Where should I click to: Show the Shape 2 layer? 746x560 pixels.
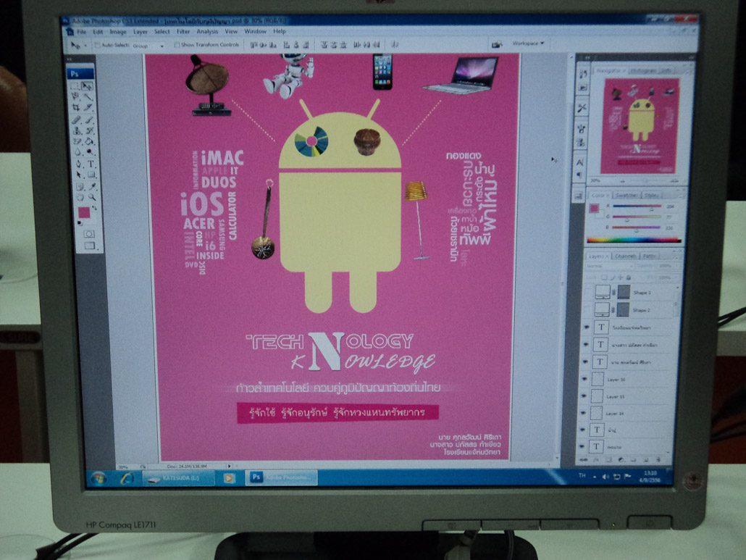click(x=589, y=310)
